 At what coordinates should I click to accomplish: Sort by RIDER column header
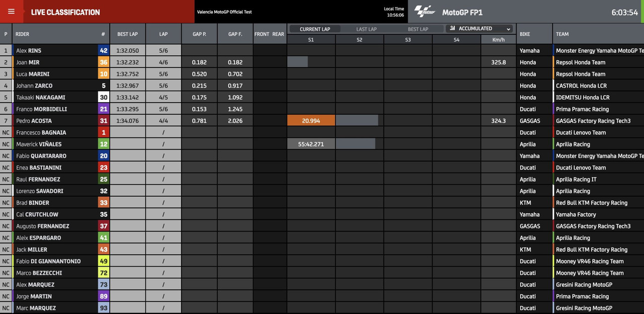point(22,34)
